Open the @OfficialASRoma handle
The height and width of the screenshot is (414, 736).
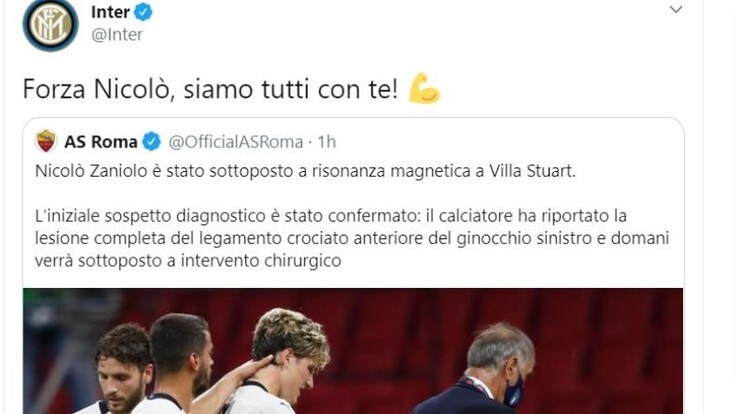[x=236, y=142]
